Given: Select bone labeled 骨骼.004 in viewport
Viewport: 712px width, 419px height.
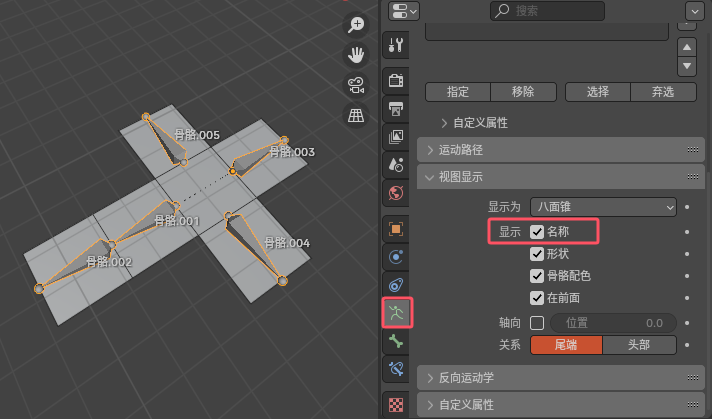Looking at the screenshot, I should (249, 241).
